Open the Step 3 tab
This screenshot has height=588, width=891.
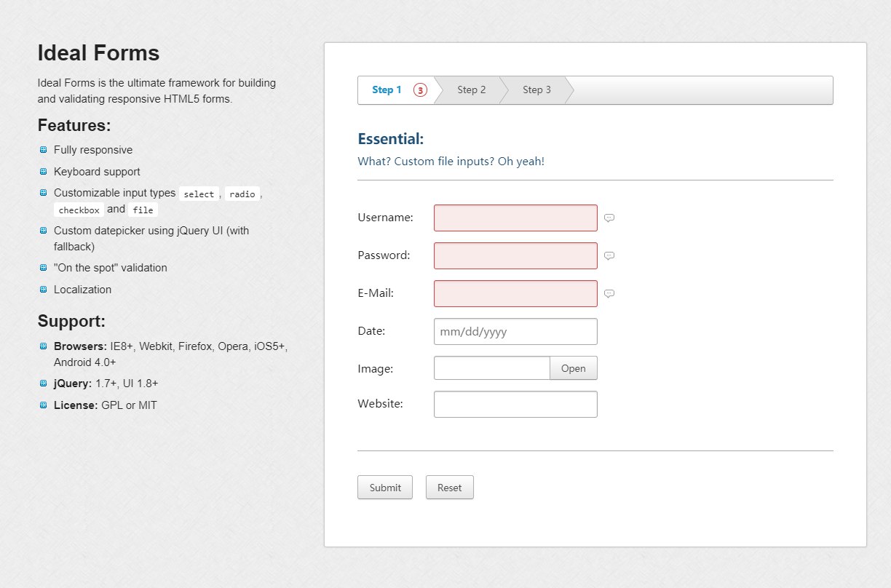coord(536,90)
